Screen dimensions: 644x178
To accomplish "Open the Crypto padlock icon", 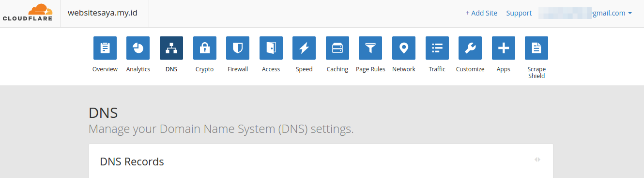I will click(205, 48).
